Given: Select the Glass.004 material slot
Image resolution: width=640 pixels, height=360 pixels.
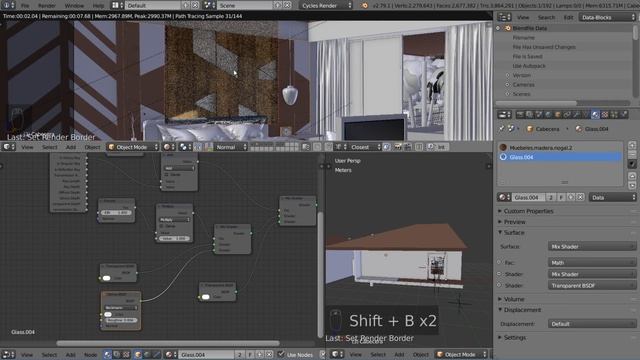Looking at the screenshot, I should pos(560,157).
